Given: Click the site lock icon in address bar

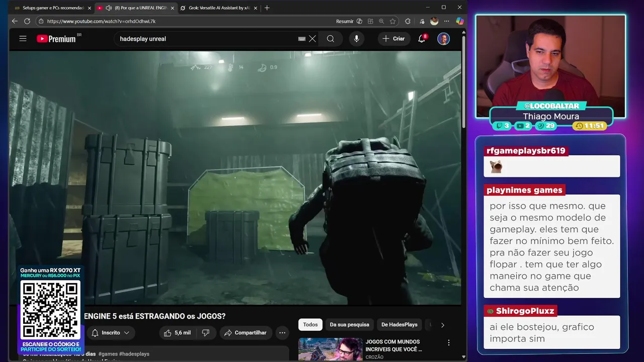Looking at the screenshot, I should coord(40,21).
